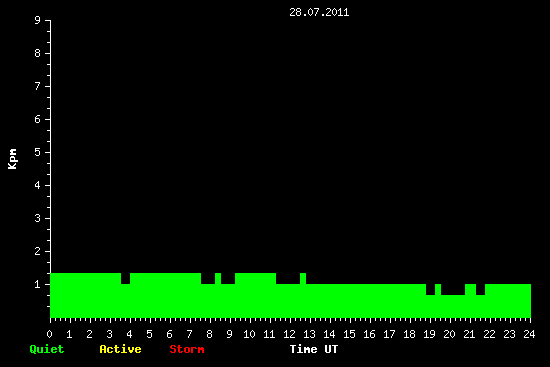Click the Kp value 9 axis label
Image resolution: width=550 pixels, height=367 pixels.
tap(38, 21)
